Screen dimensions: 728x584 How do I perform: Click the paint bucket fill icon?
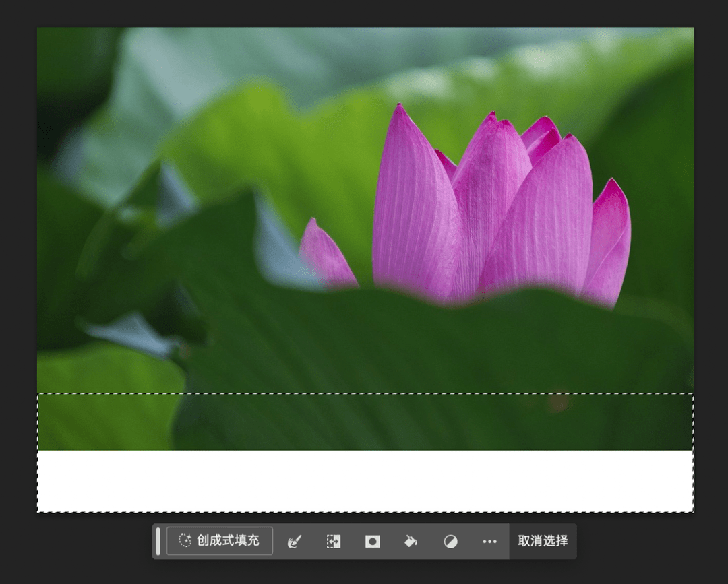pos(411,542)
